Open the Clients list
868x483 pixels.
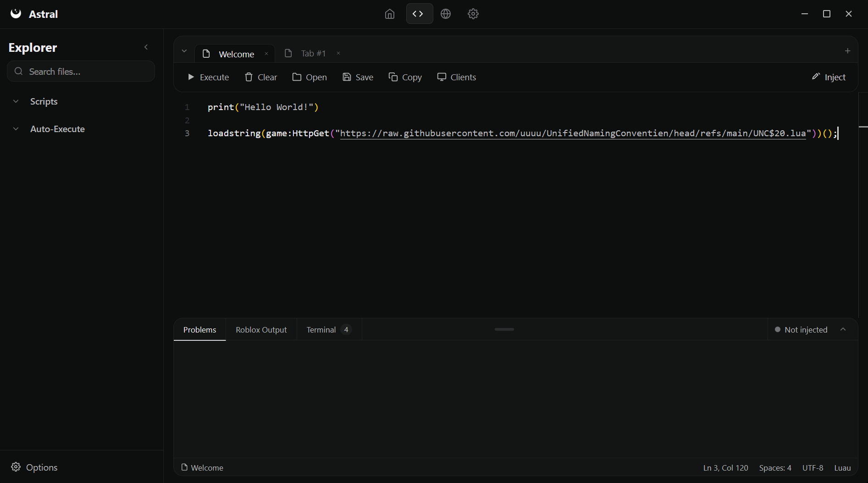click(457, 77)
